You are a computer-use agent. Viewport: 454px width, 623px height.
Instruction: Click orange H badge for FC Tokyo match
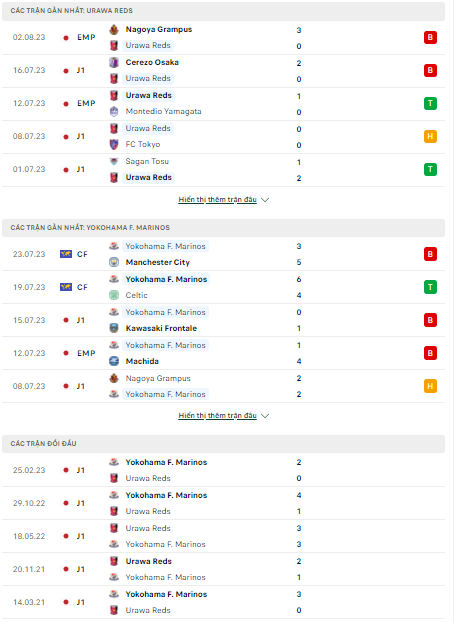[430, 136]
